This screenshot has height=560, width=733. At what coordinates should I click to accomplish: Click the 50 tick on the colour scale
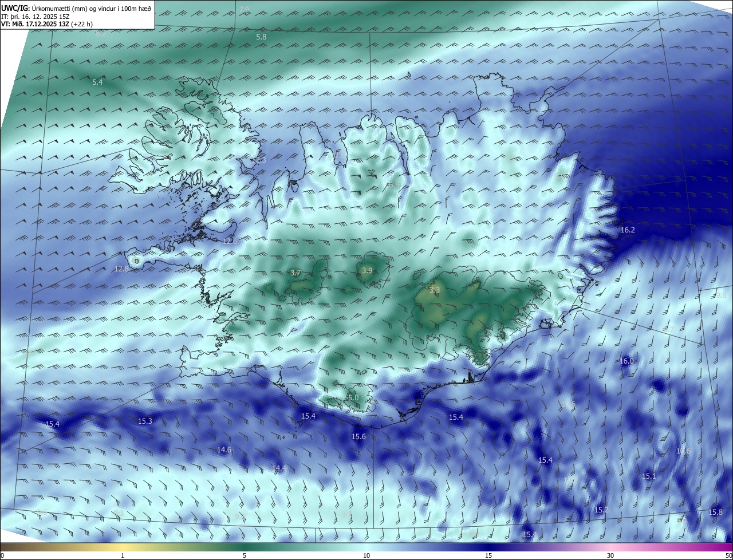click(728, 555)
